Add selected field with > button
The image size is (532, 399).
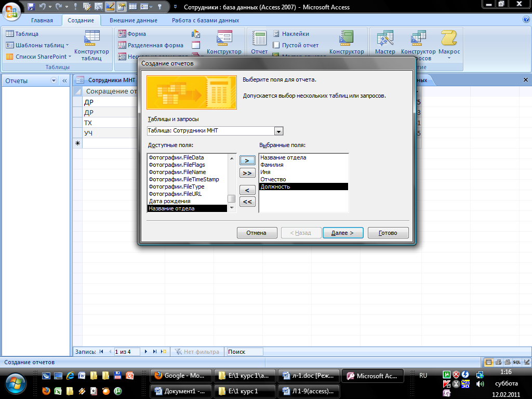(x=247, y=161)
